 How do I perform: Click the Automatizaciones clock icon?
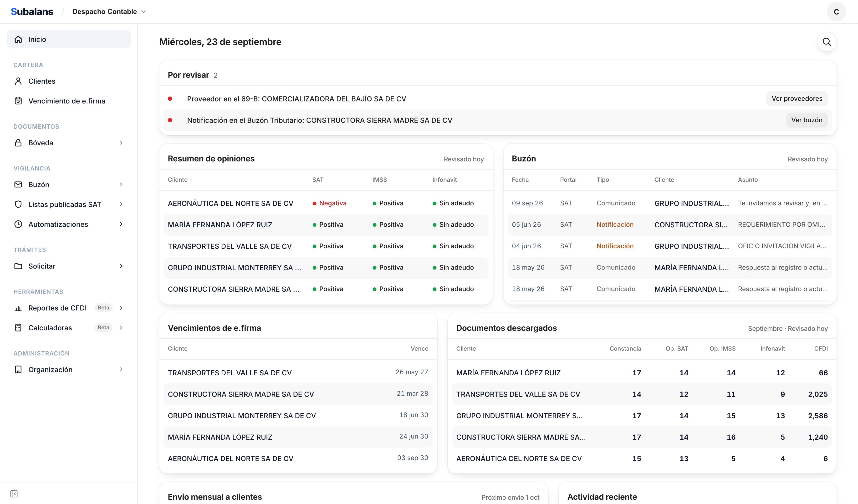pyautogui.click(x=18, y=224)
